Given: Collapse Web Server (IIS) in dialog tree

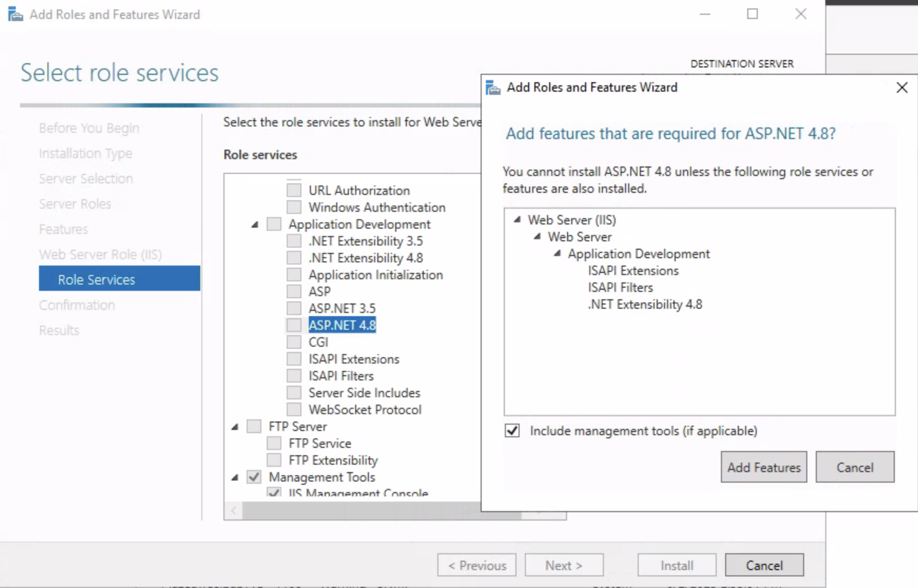Looking at the screenshot, I should click(x=517, y=220).
